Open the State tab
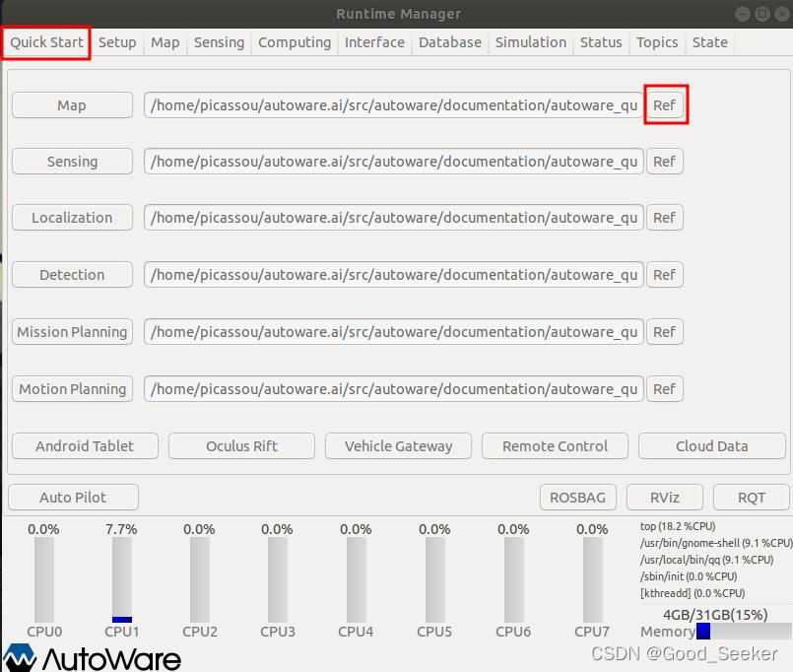The width and height of the screenshot is (793, 672). click(709, 42)
